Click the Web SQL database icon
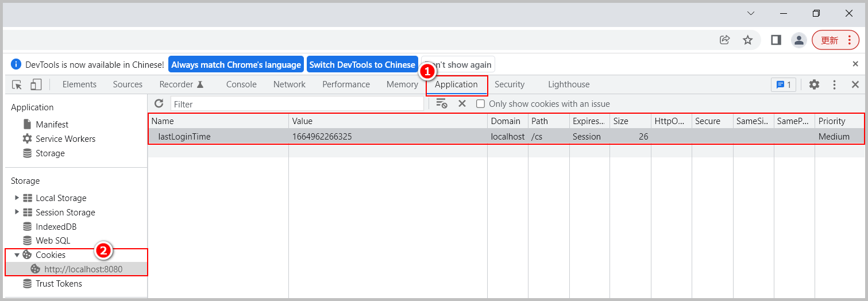868x301 pixels. [x=27, y=241]
